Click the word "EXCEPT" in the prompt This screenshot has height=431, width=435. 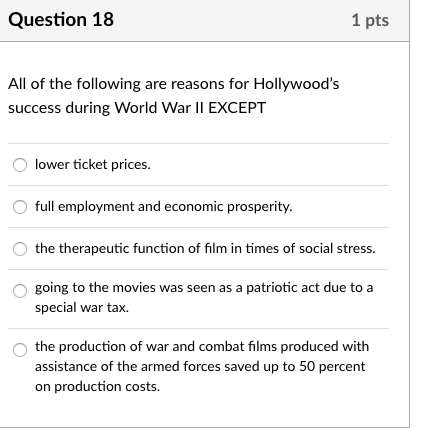pyautogui.click(x=237, y=108)
